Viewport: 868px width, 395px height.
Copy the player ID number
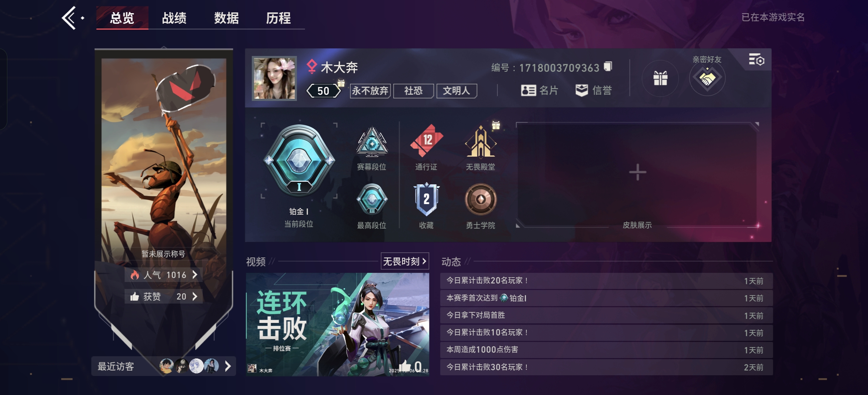(x=608, y=67)
